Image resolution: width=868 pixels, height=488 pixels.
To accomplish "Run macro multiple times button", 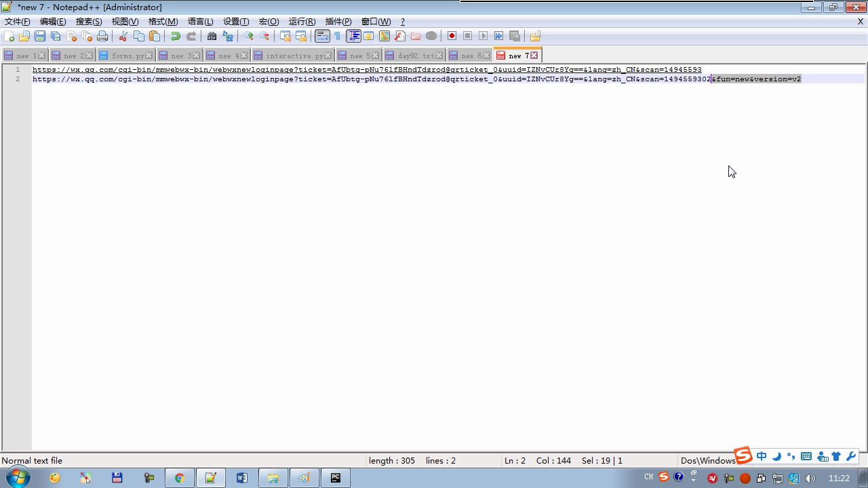I will 499,36.
